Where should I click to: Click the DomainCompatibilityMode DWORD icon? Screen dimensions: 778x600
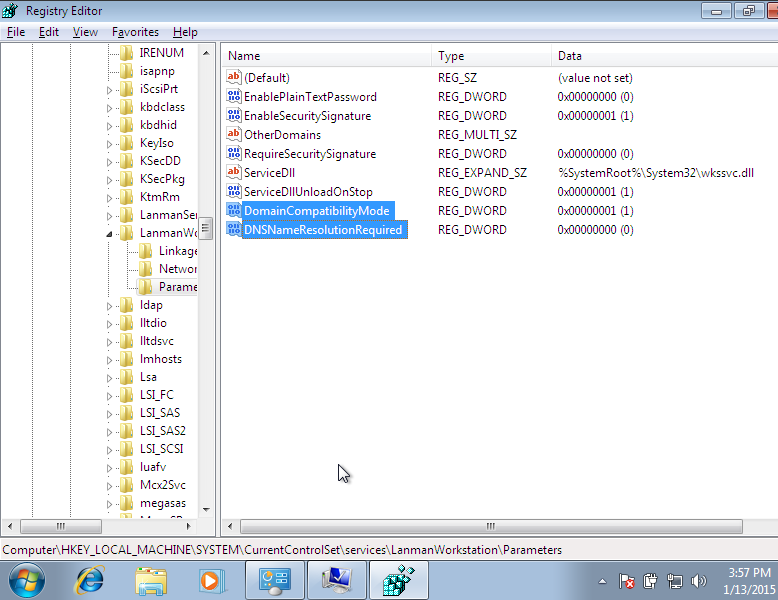click(x=234, y=210)
